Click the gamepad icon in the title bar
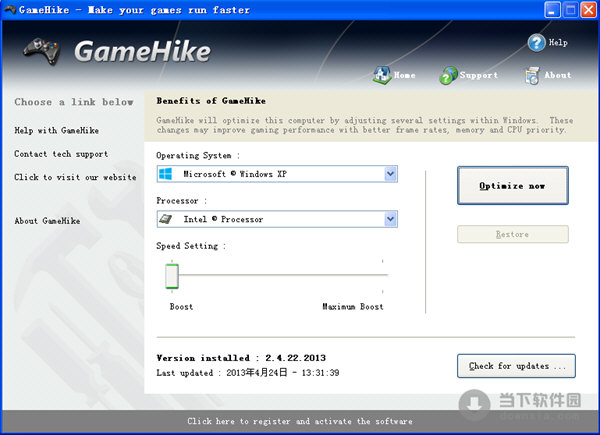600x435 pixels. tap(9, 9)
